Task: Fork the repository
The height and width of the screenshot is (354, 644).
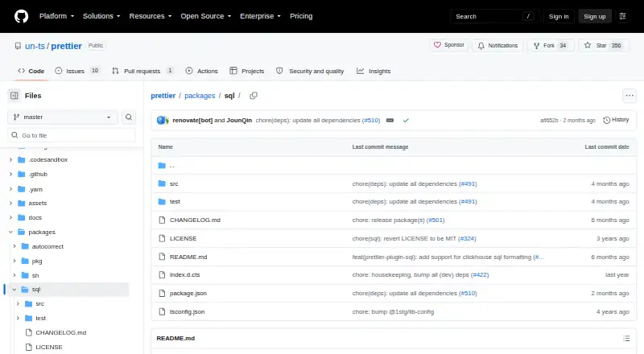Action: (551, 46)
